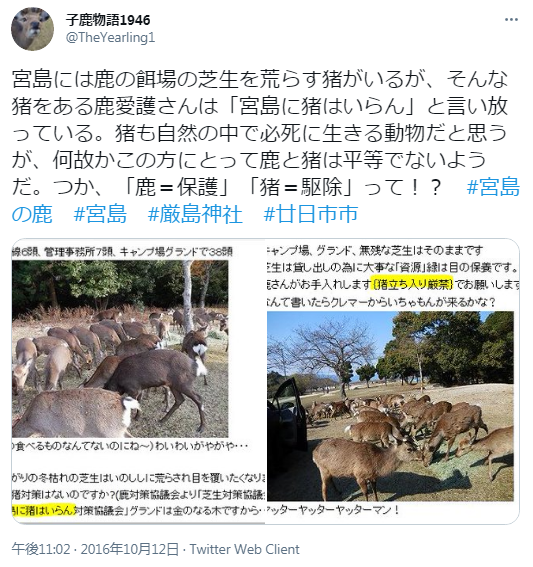Image resolution: width=533 pixels, height=567 pixels.
Task: Click the deer profile avatar
Action: click(33, 29)
